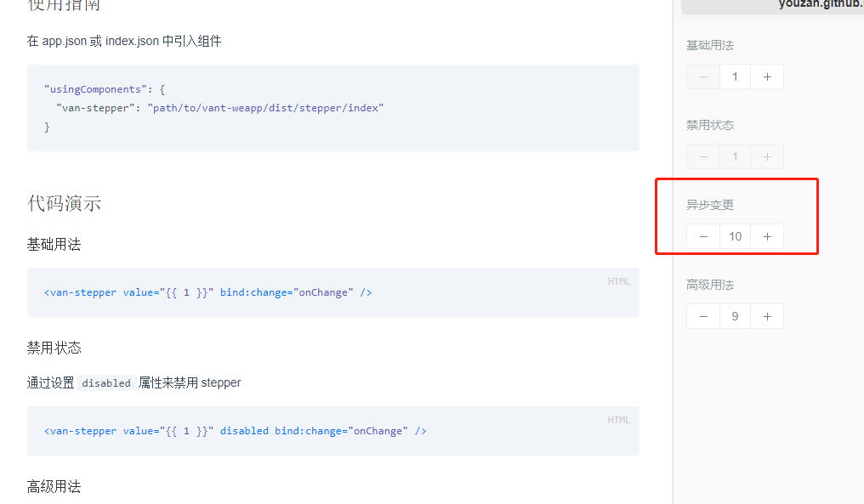Select the van-stepper code snippet under 基础用法
The image size is (864, 504).
click(x=207, y=292)
